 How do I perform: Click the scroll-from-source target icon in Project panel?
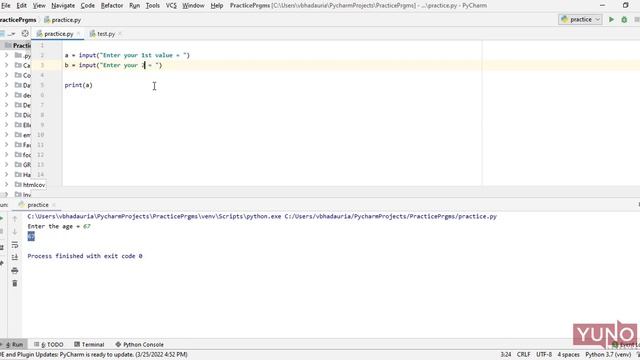coord(25,33)
